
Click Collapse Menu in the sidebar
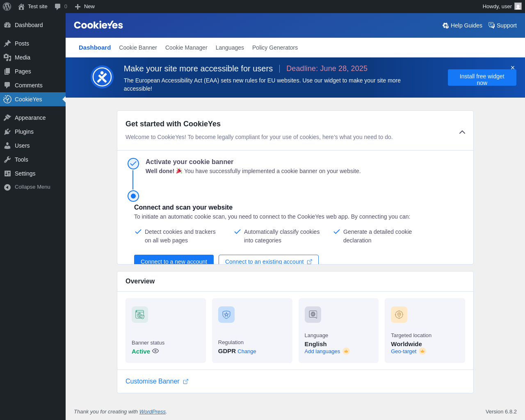(33, 187)
